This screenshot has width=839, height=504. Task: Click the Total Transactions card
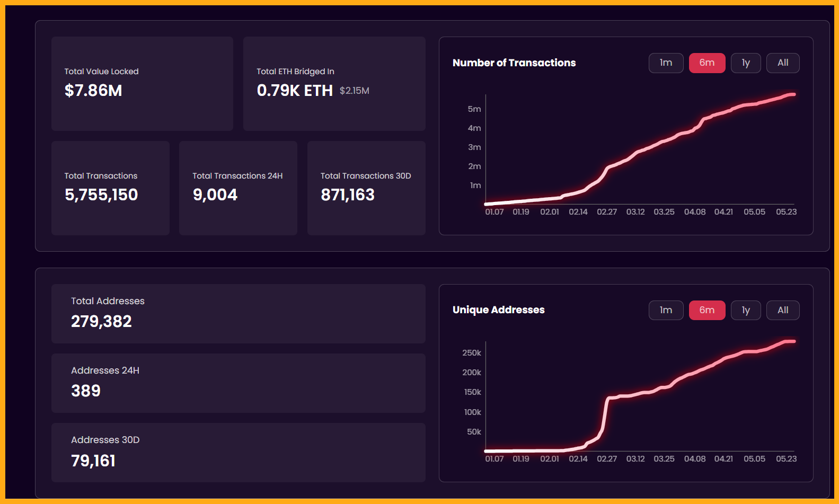coord(110,188)
